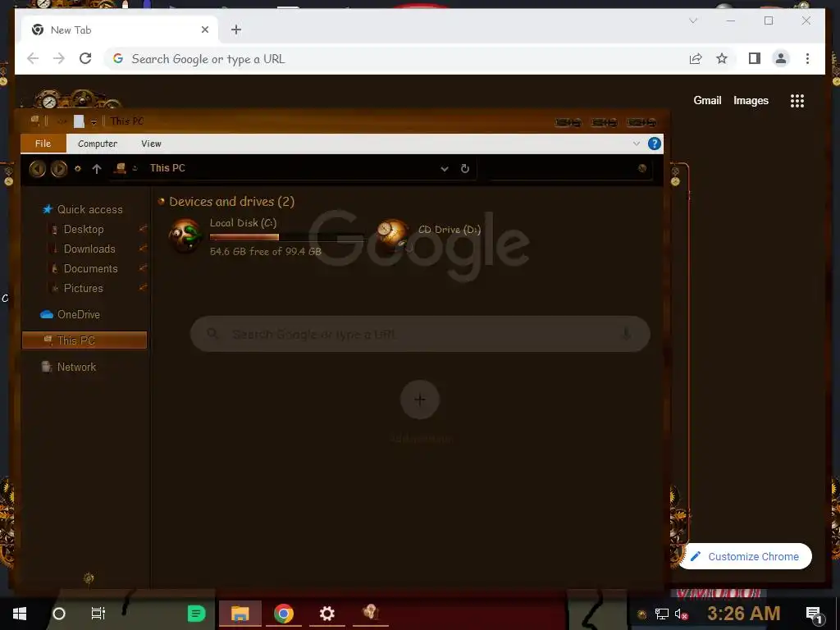Open the File ribbon tab
The image size is (840, 630).
pyautogui.click(x=43, y=144)
